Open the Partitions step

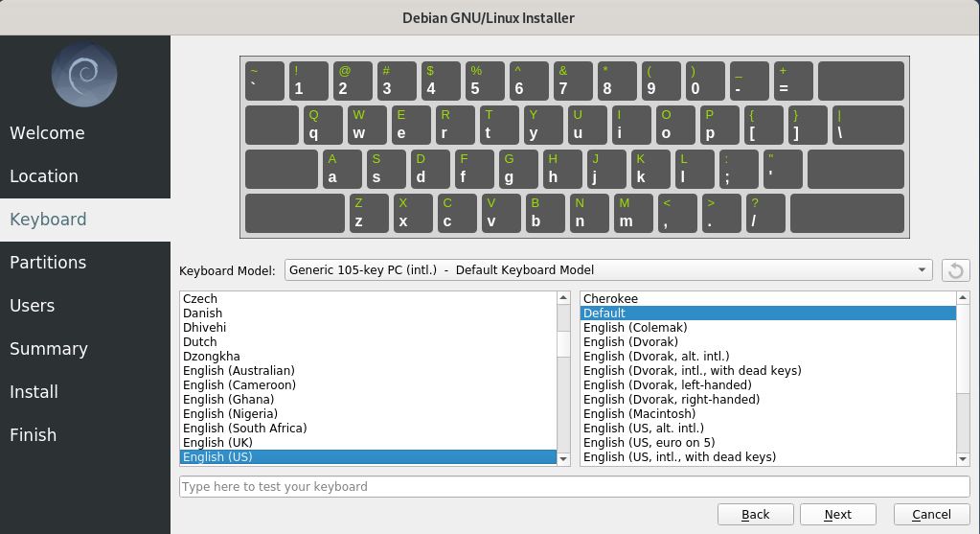click(85, 263)
